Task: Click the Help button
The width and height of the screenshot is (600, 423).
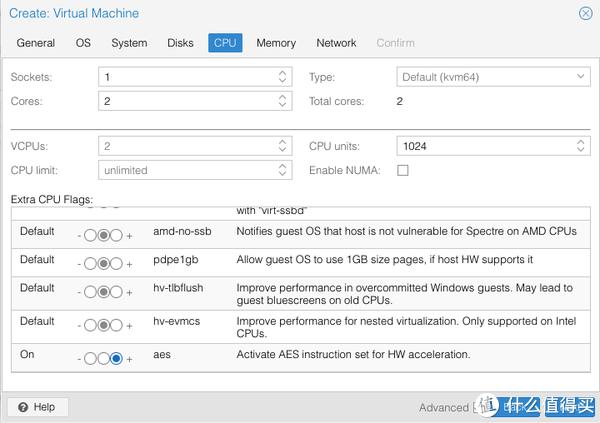Action: pos(38,407)
